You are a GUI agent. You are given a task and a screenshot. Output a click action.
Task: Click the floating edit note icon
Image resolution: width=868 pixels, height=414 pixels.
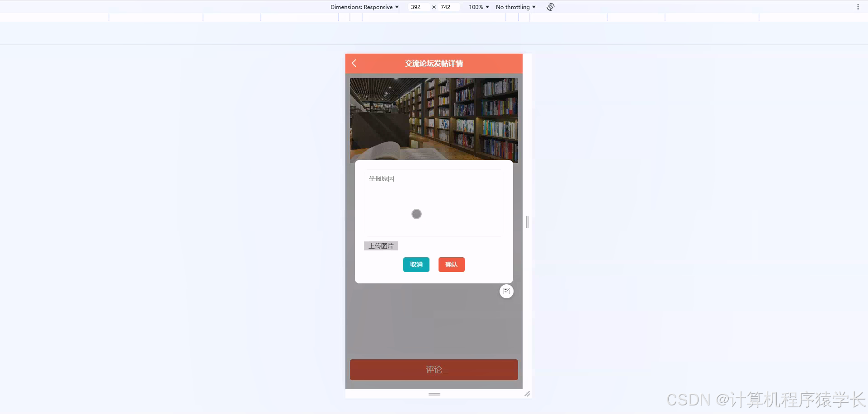(x=506, y=291)
